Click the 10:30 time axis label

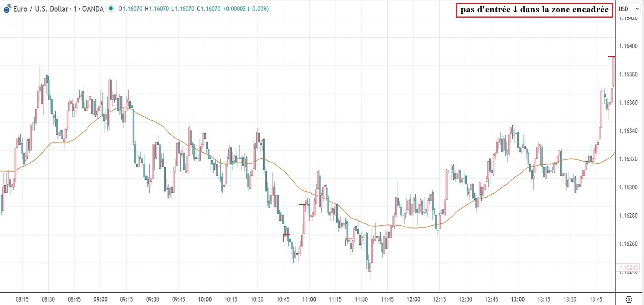[x=257, y=300]
